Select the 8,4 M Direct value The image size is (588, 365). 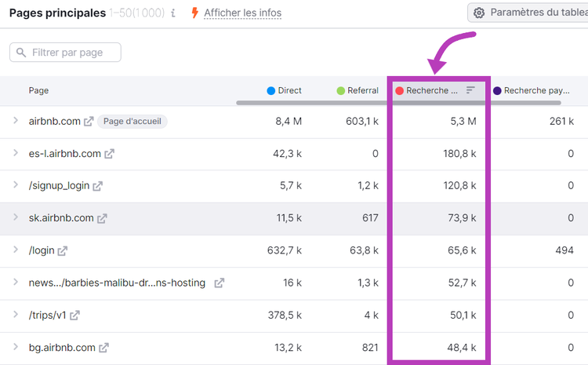[x=289, y=122]
